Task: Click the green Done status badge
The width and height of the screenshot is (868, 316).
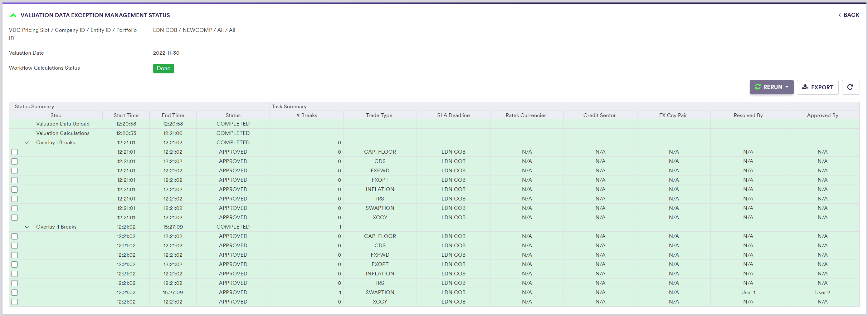Action: (163, 68)
